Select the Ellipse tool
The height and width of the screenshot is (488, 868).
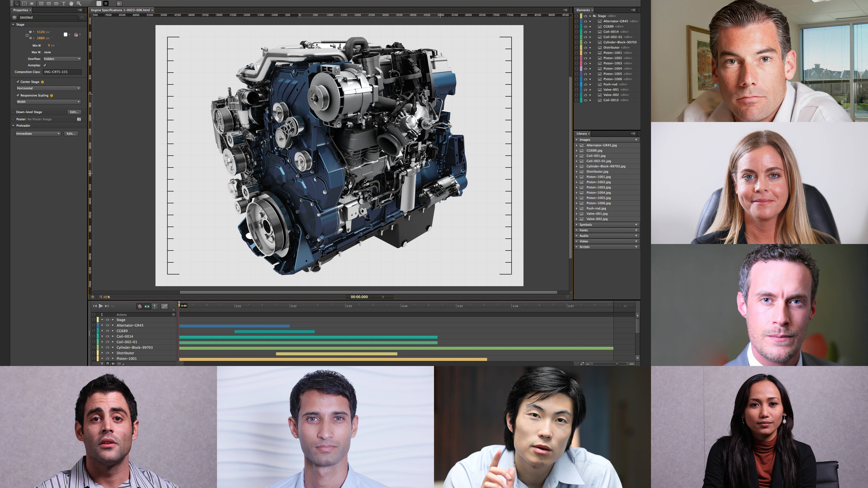(x=56, y=3)
